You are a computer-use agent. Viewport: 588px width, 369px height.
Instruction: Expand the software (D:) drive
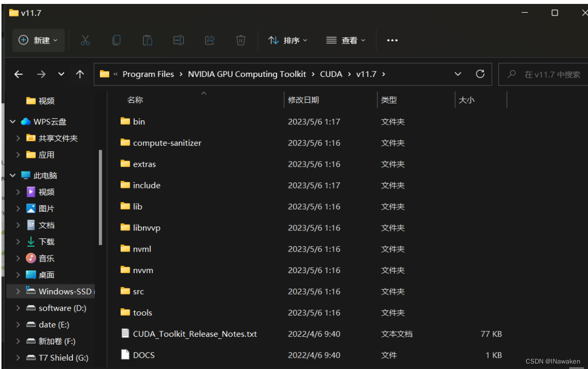(19, 308)
